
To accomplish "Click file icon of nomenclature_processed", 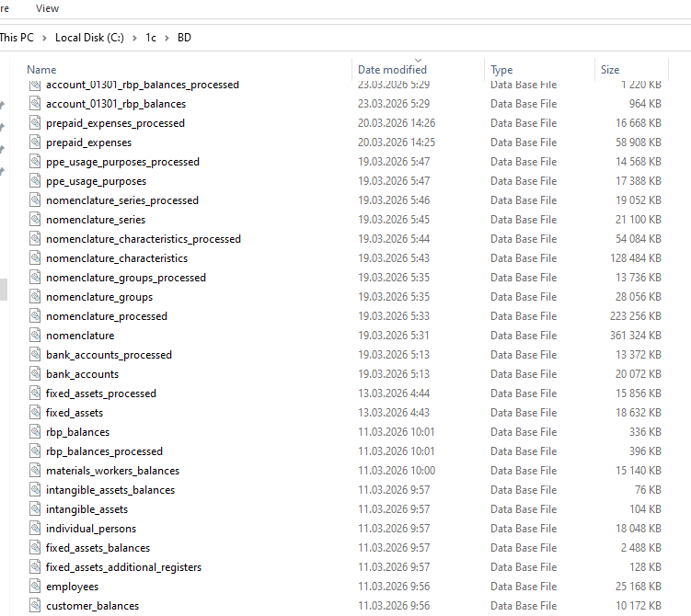I will coord(35,316).
